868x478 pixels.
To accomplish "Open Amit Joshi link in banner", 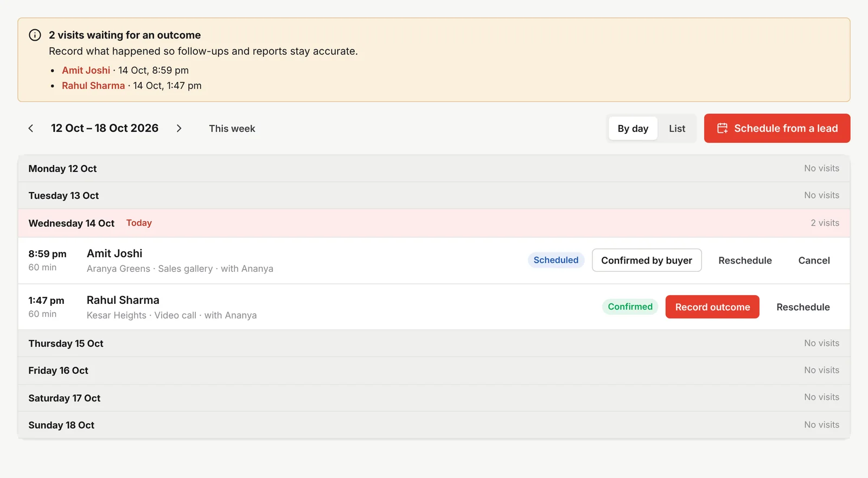I will [x=86, y=71].
